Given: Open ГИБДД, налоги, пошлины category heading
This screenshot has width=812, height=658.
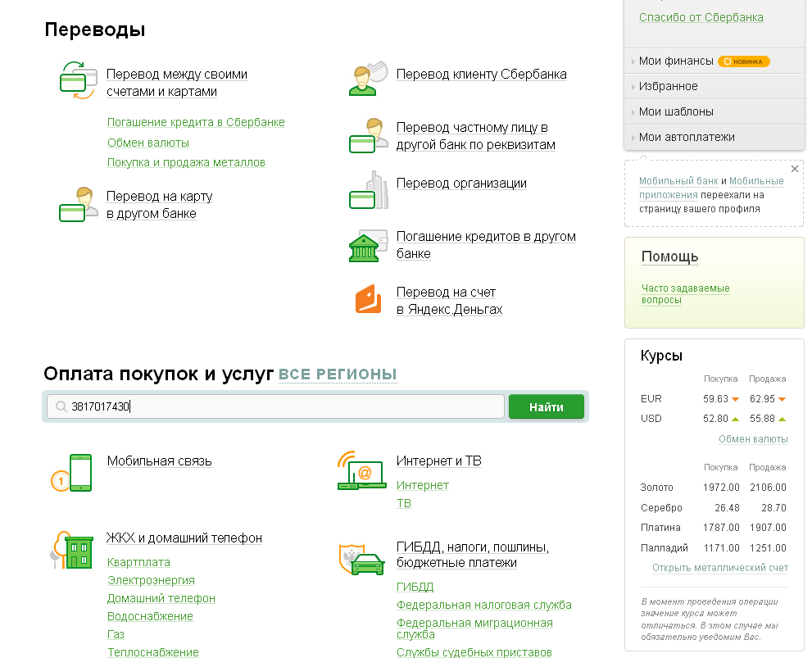Looking at the screenshot, I should (472, 555).
